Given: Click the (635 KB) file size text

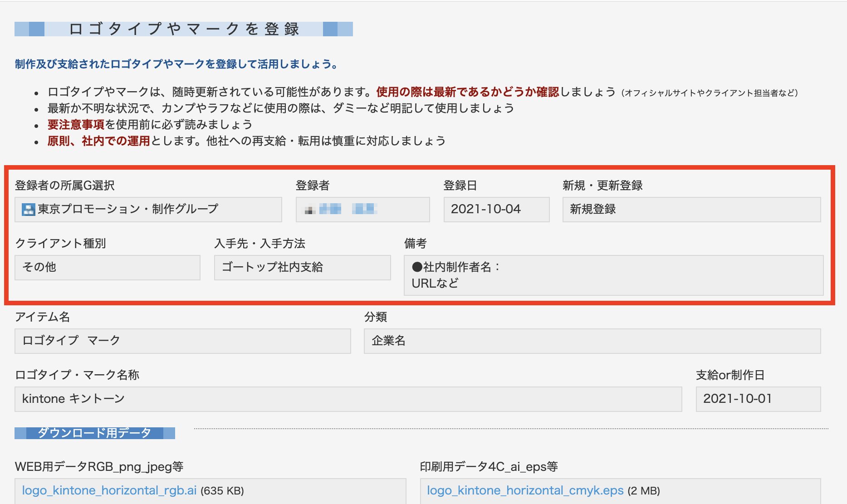Looking at the screenshot, I should pyautogui.click(x=222, y=491).
